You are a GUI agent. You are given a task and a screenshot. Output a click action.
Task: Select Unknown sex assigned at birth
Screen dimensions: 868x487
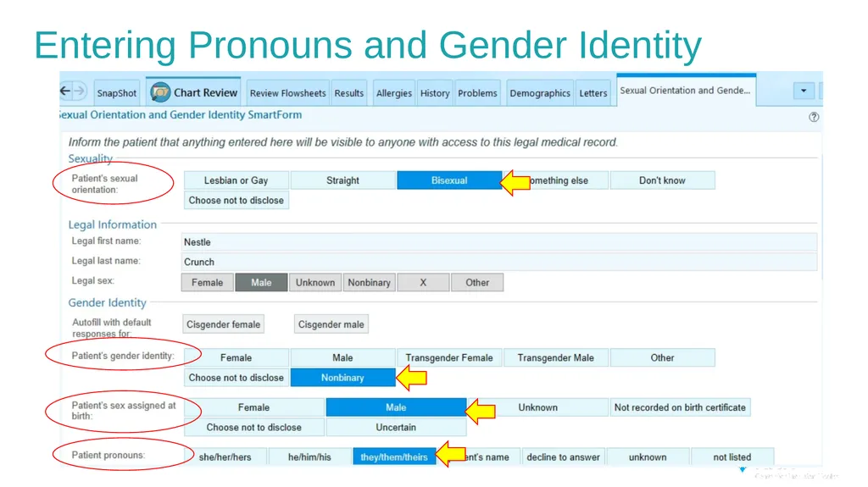coord(538,407)
